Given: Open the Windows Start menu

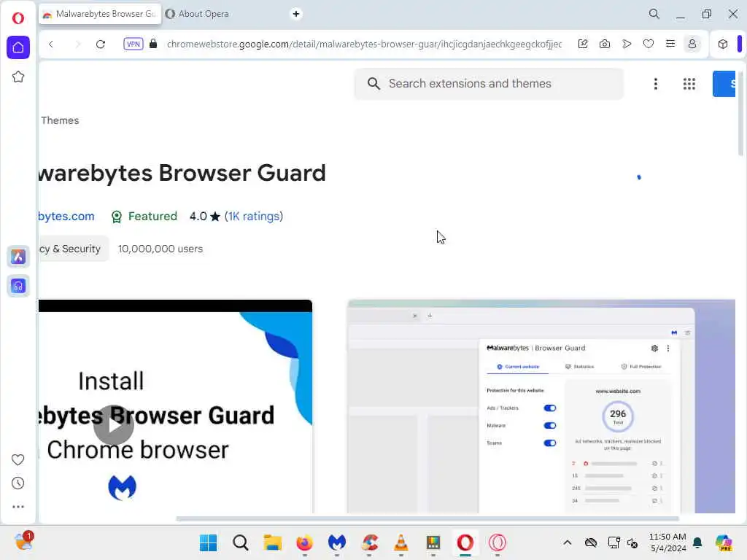Looking at the screenshot, I should point(208,542).
